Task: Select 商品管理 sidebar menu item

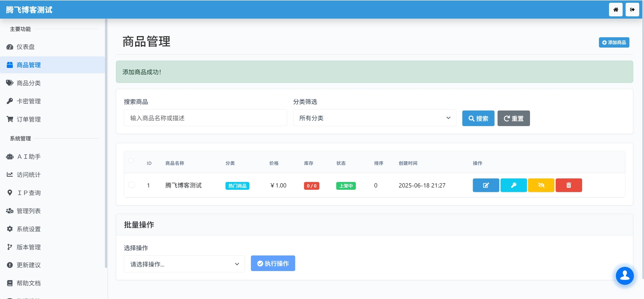Action: click(52, 65)
